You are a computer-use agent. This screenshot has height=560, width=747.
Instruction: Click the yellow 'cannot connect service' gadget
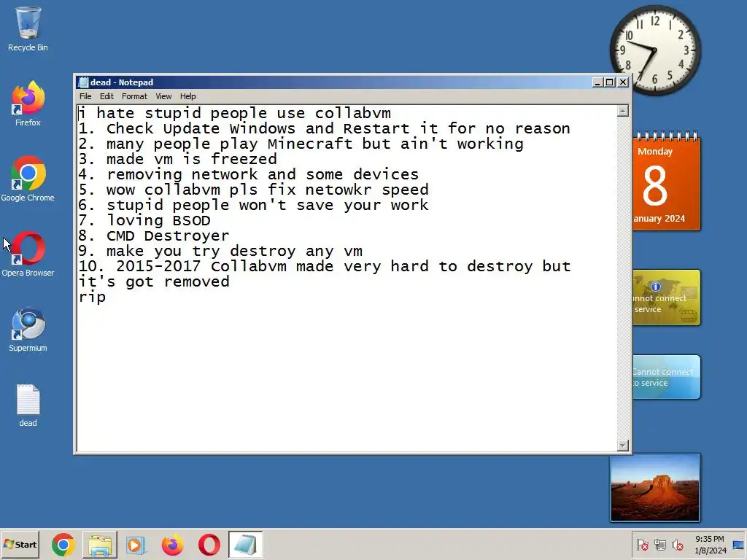coord(667,297)
